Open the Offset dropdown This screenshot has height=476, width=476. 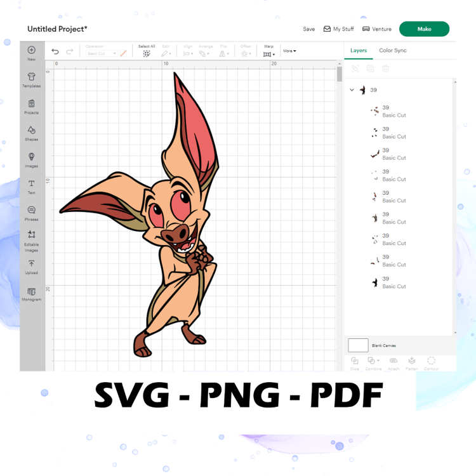[246, 54]
